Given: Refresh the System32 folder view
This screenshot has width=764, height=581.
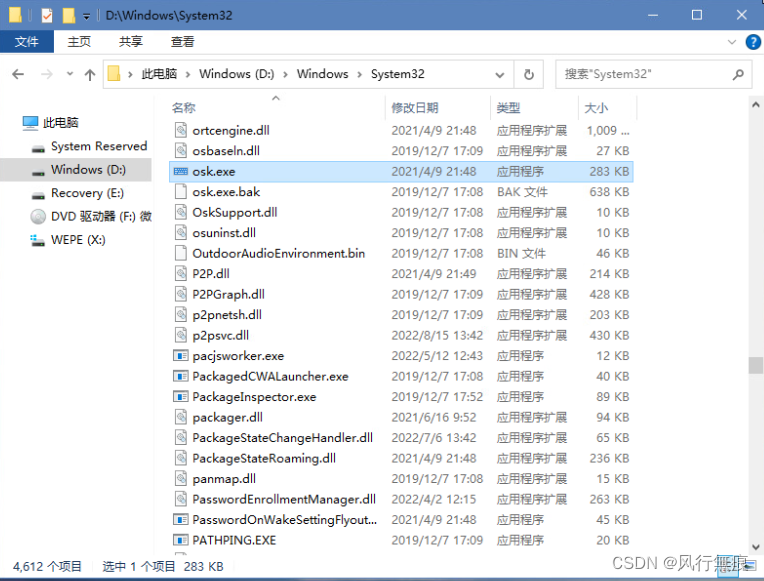Looking at the screenshot, I should (x=529, y=74).
